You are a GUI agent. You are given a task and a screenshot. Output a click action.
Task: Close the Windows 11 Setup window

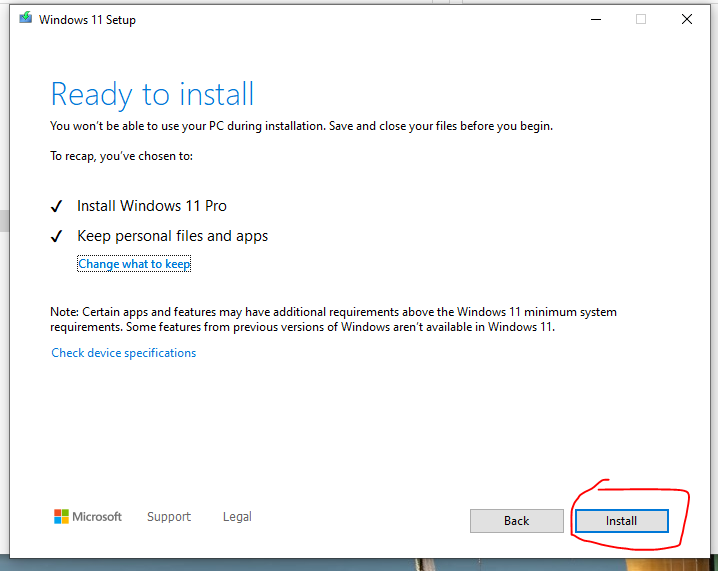point(687,19)
